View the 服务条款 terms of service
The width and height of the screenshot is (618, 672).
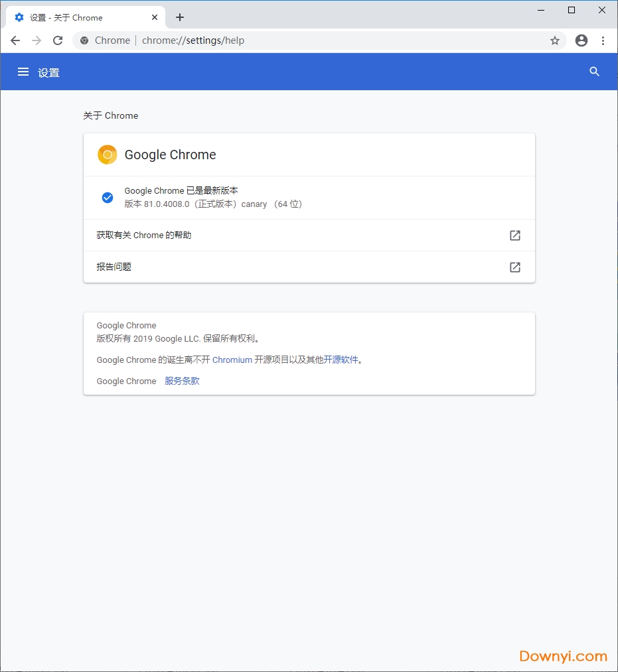[181, 381]
